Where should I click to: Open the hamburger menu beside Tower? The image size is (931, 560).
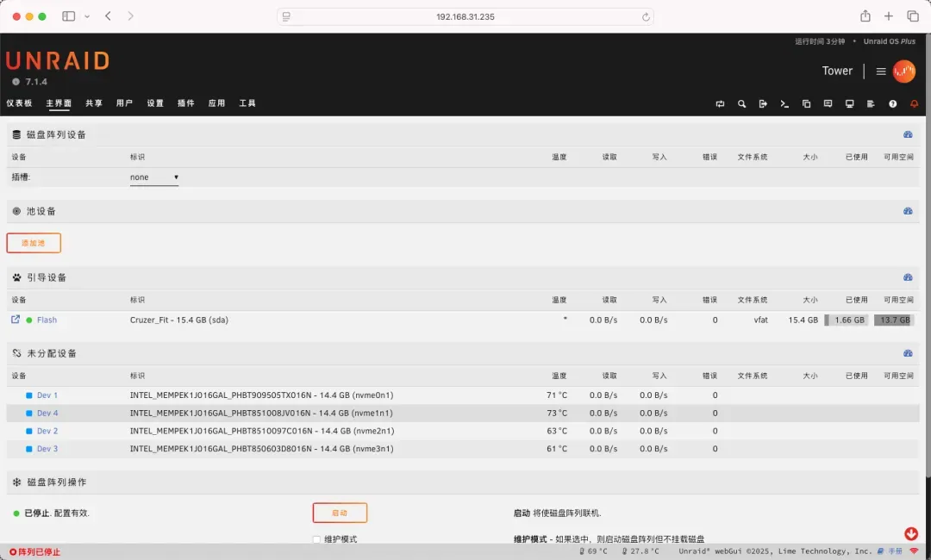point(881,72)
